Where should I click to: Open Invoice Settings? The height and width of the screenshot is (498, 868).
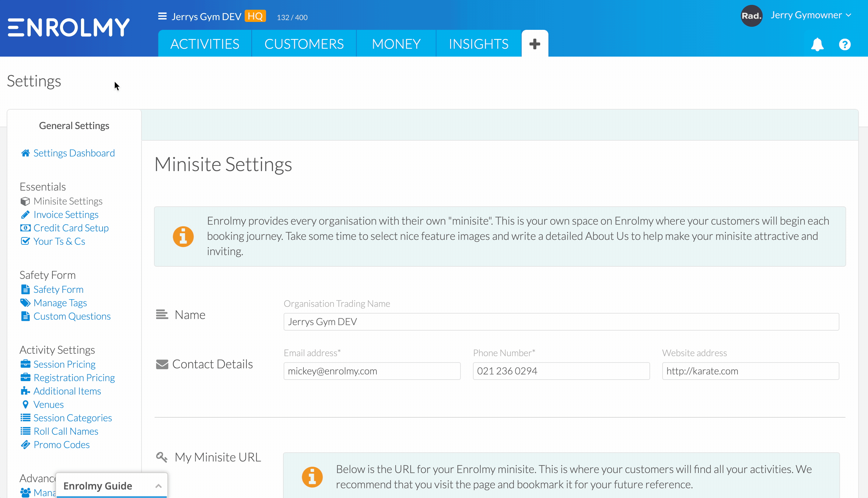tap(66, 215)
